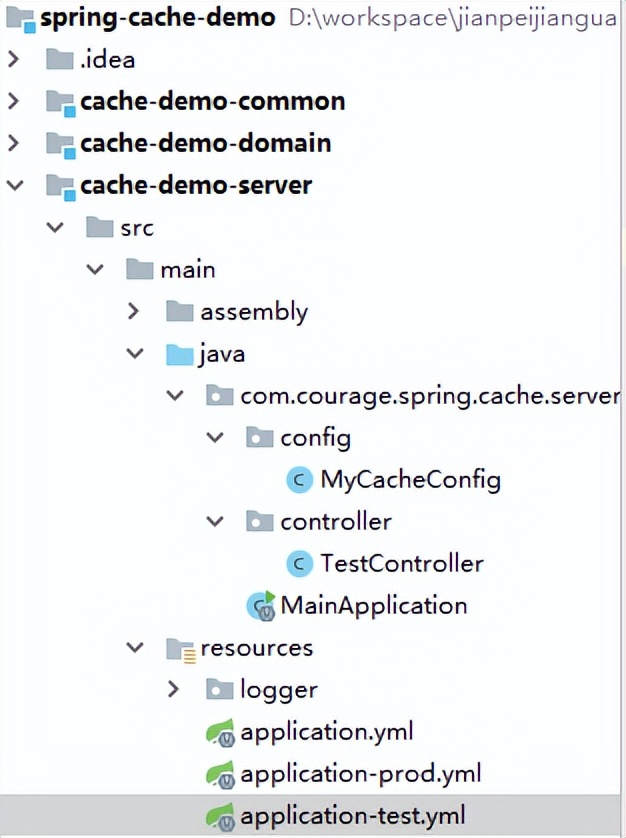This screenshot has width=626, height=838.
Task: Select the config package label
Action: pos(315,438)
